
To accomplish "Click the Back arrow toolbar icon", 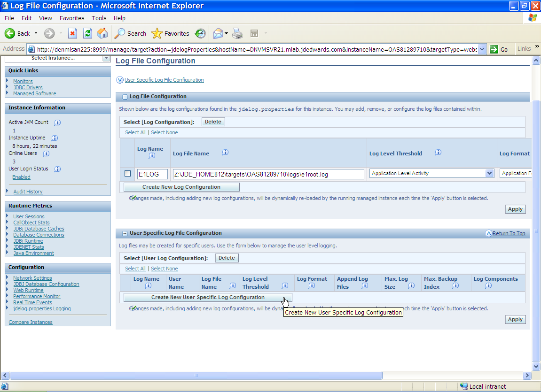I will 10,33.
